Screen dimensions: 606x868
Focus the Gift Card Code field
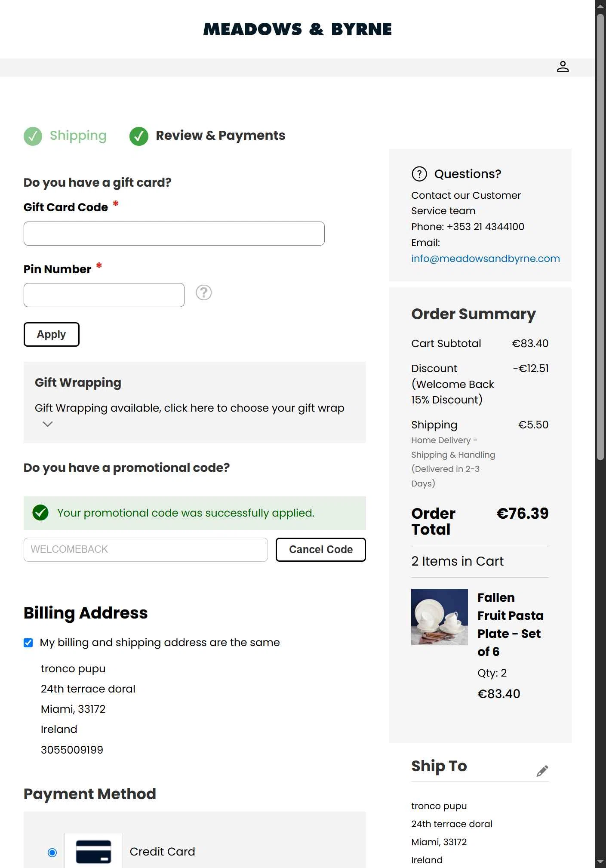coord(174,234)
